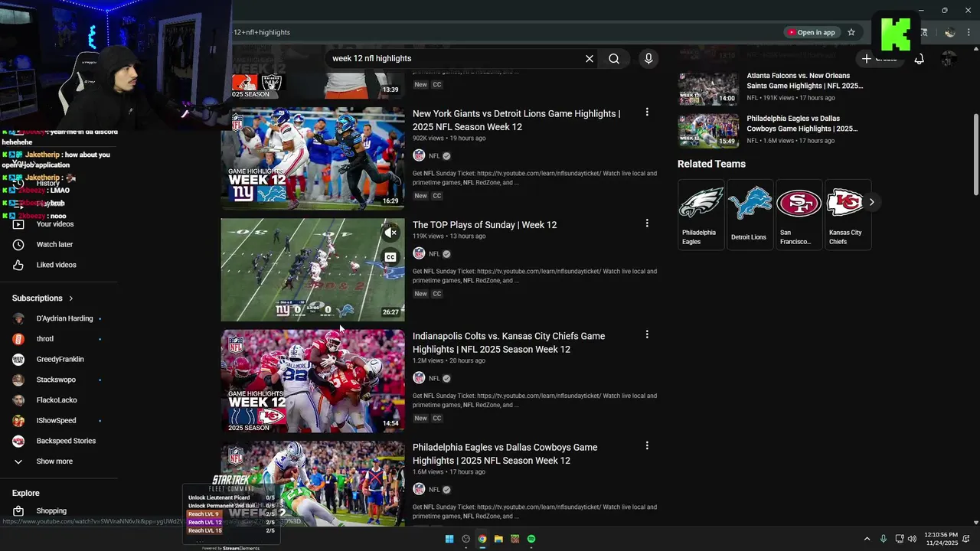Open Atlanta Falcons vs. New Orleans Saints title
Image resolution: width=980 pixels, height=551 pixels.
805,81
